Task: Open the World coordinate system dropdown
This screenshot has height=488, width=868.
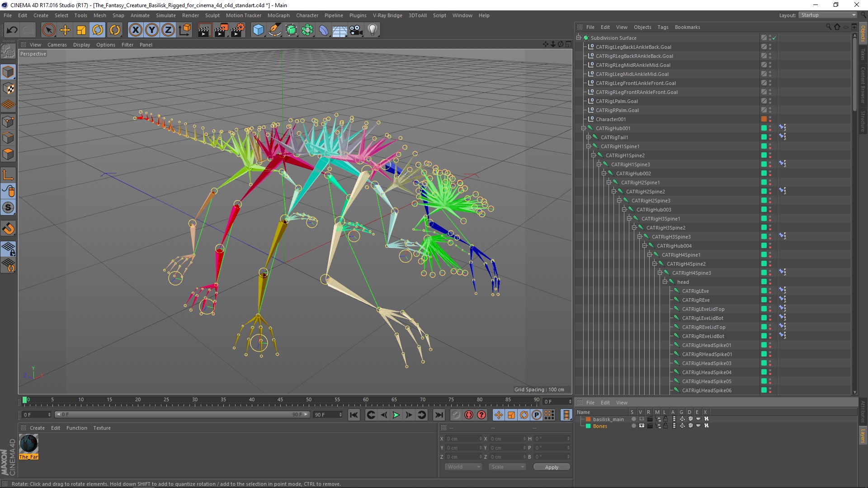Action: click(x=463, y=467)
